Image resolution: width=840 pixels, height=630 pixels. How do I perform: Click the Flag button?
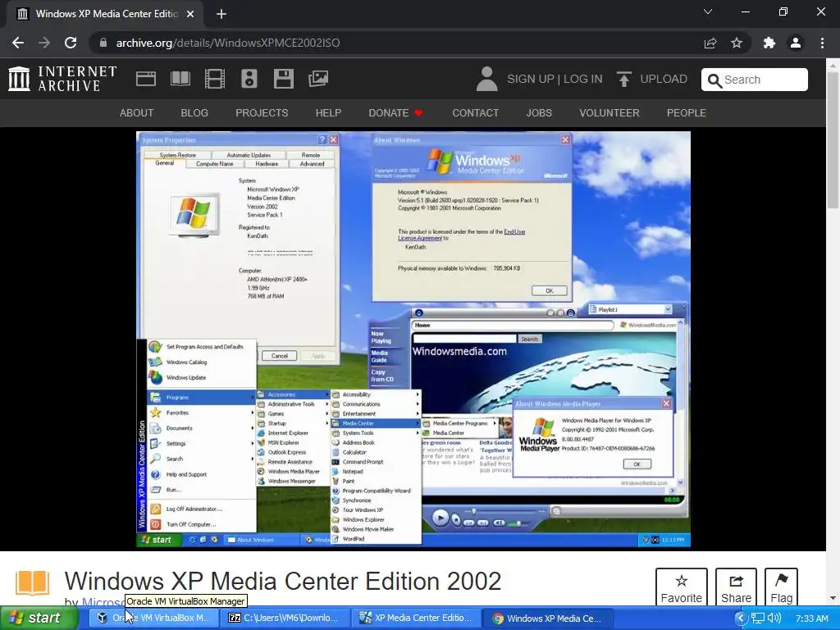click(x=781, y=587)
